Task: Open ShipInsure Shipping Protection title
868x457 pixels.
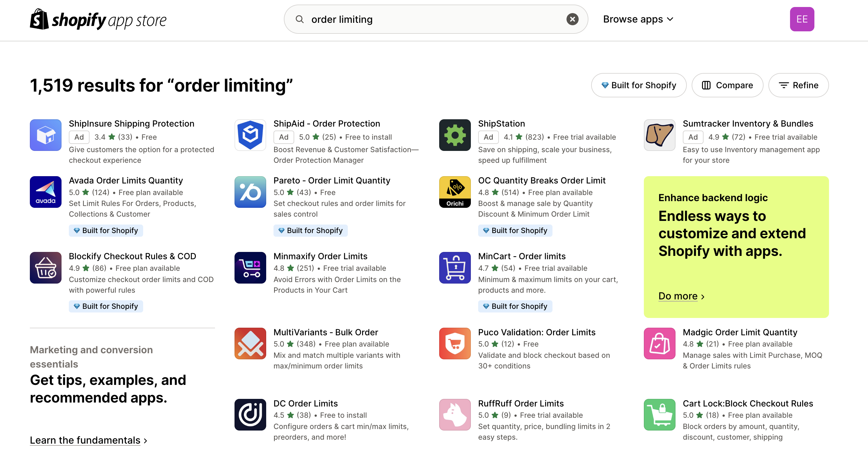Action: coord(131,124)
